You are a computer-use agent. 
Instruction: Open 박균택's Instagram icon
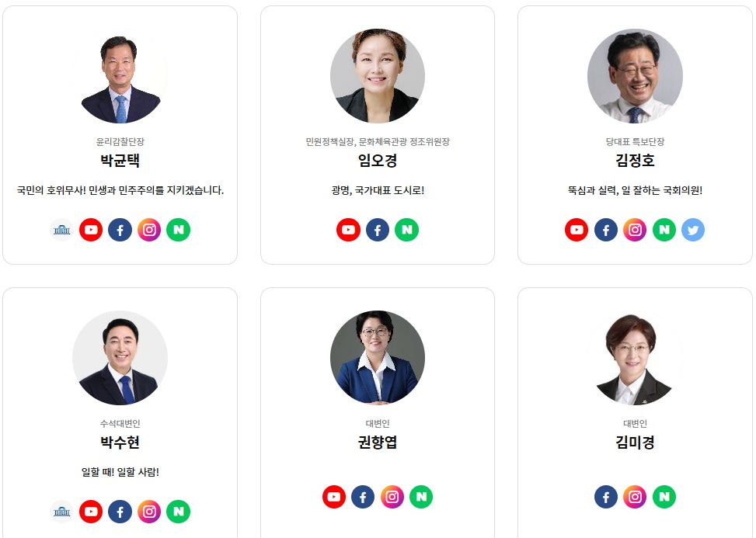tap(149, 230)
